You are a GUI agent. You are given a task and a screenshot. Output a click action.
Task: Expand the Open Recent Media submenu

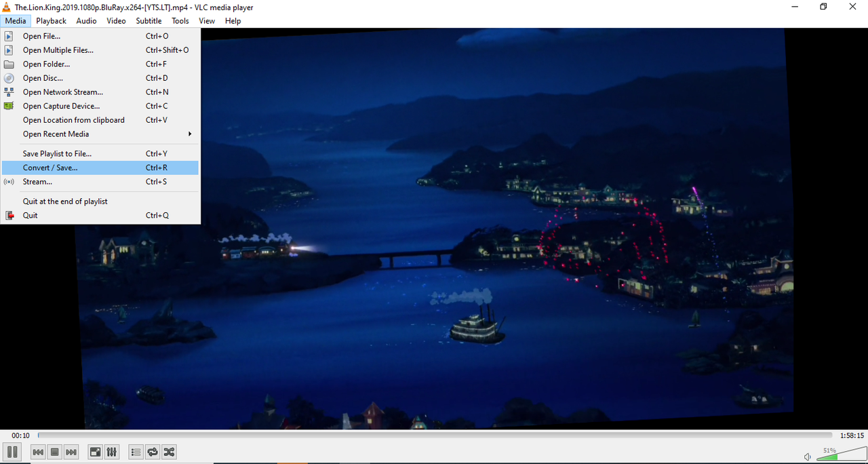pyautogui.click(x=100, y=134)
